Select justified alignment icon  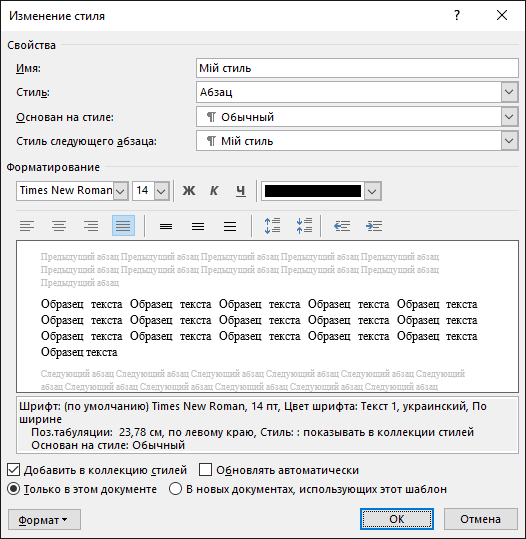point(123,226)
